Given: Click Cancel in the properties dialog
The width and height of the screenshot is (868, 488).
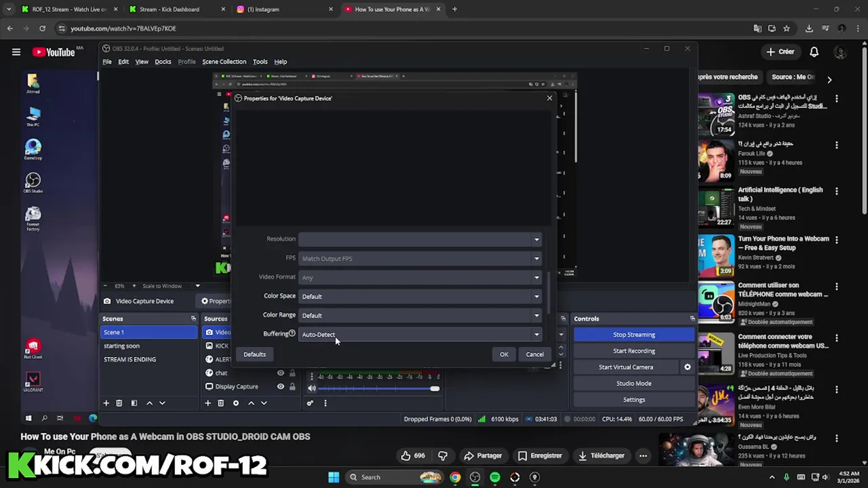Looking at the screenshot, I should coord(534,354).
